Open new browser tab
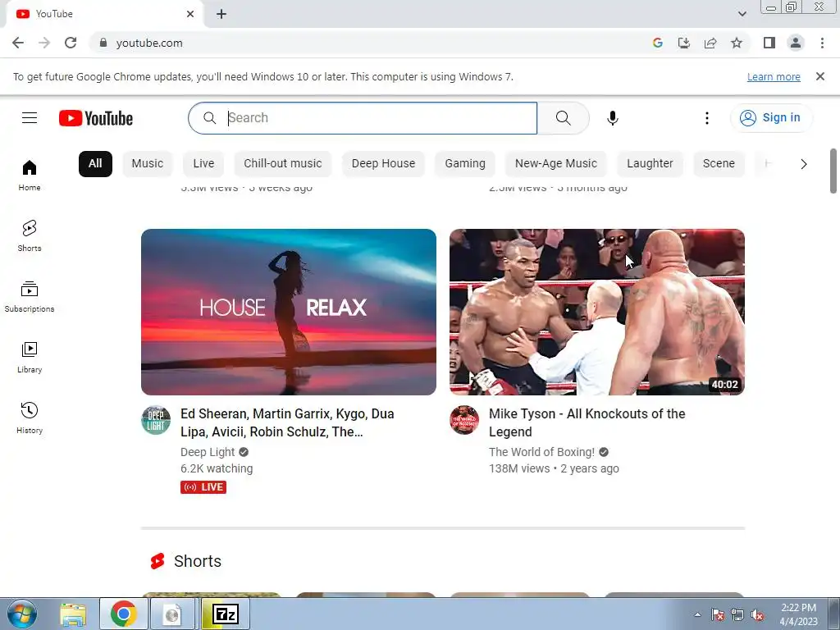Viewport: 840px width, 630px height. (221, 14)
